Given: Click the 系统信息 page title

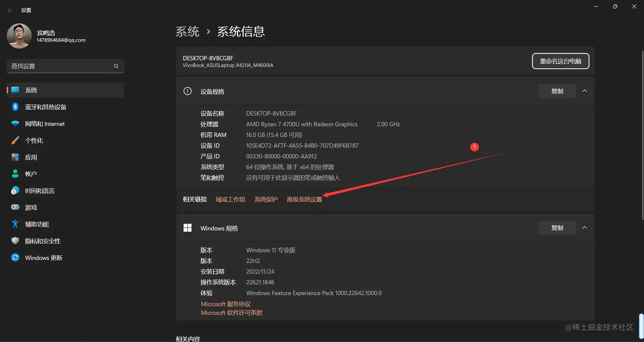Looking at the screenshot, I should pos(241,31).
